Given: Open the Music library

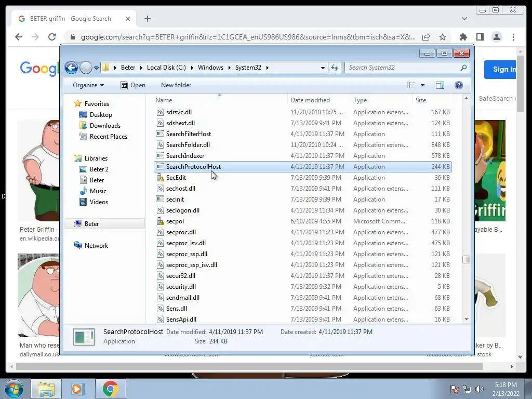Looking at the screenshot, I should pos(98,191).
